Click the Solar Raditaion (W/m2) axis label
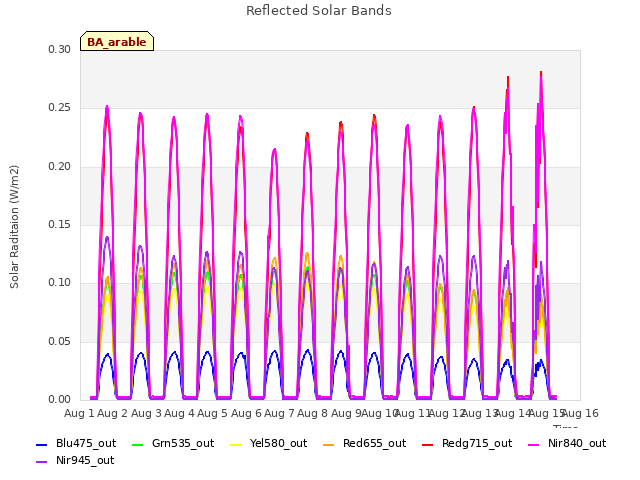Image resolution: width=640 pixels, height=480 pixels. (x=14, y=227)
